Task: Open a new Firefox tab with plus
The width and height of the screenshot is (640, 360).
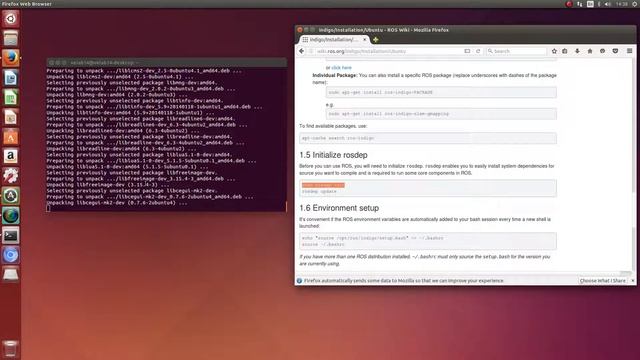Action: (x=376, y=40)
